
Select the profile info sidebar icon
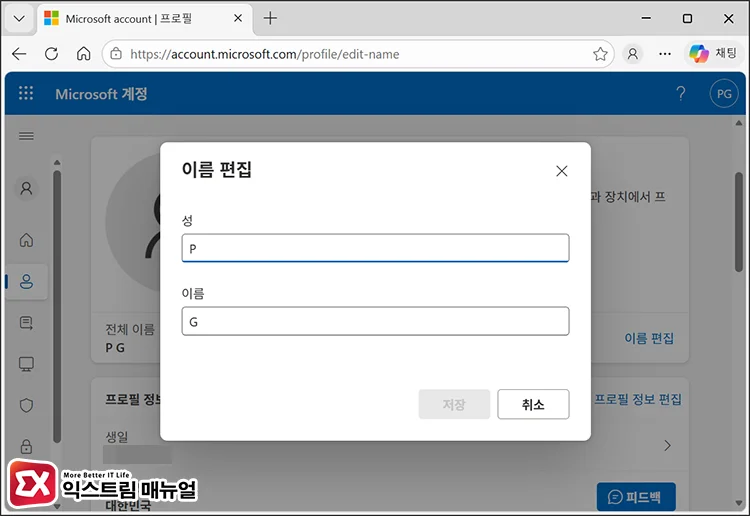coord(26,282)
